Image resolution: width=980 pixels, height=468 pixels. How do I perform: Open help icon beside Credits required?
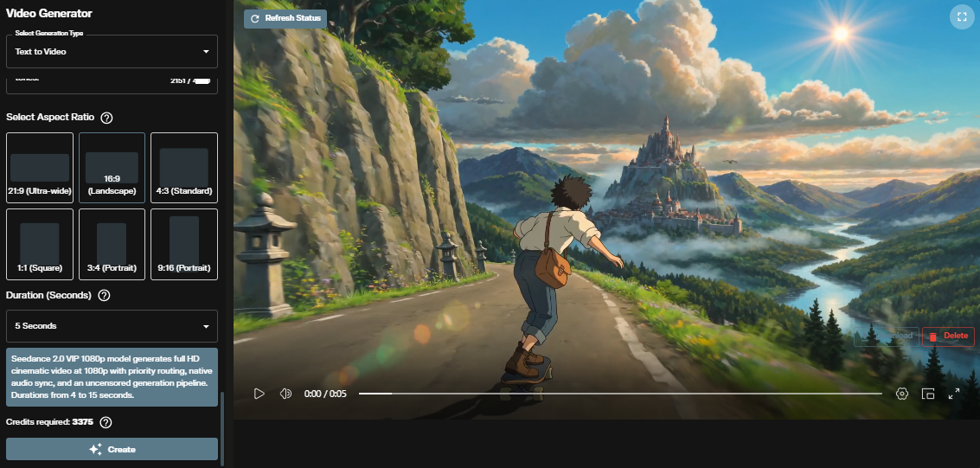[x=106, y=422]
